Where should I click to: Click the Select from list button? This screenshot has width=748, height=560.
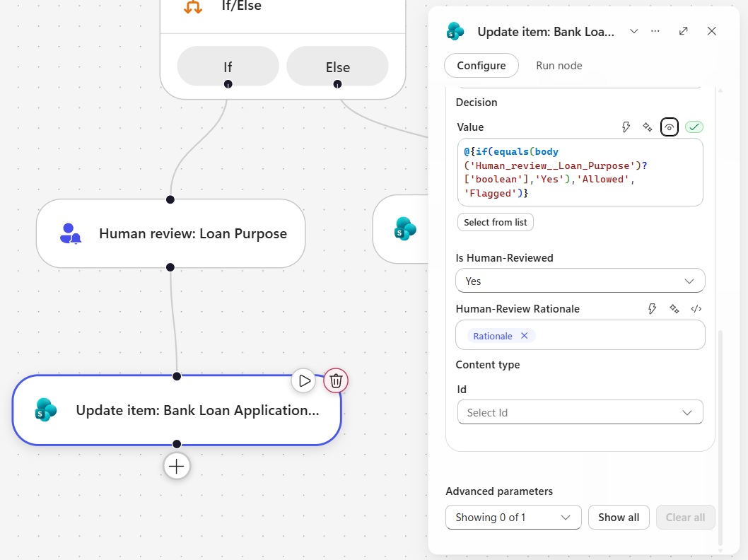pos(495,222)
